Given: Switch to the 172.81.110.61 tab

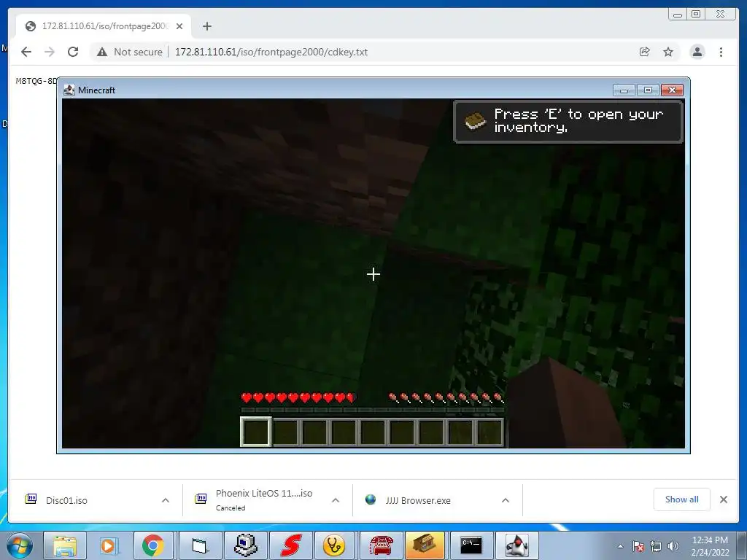Looking at the screenshot, I should coord(104,26).
